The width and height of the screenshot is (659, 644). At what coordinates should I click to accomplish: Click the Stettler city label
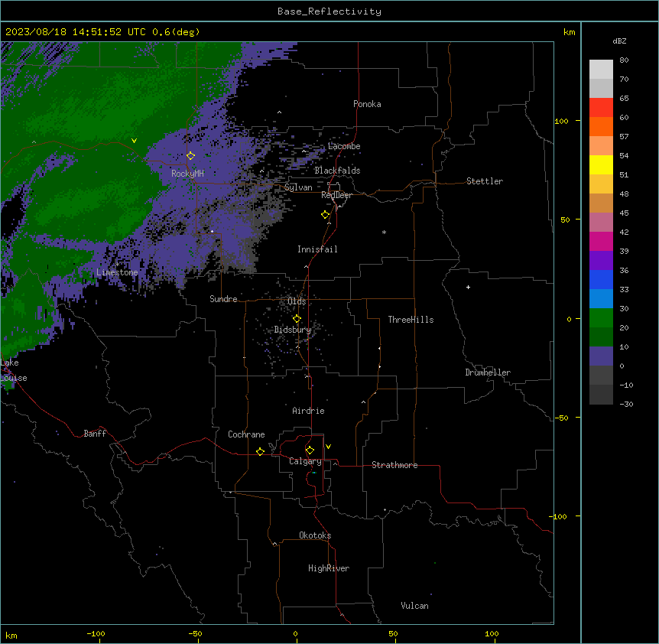pyautogui.click(x=484, y=181)
